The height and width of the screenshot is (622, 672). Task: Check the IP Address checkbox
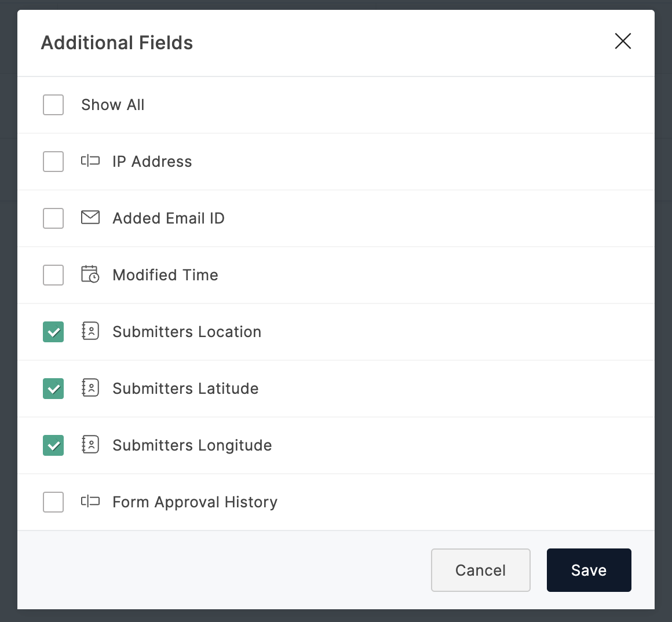point(53,162)
